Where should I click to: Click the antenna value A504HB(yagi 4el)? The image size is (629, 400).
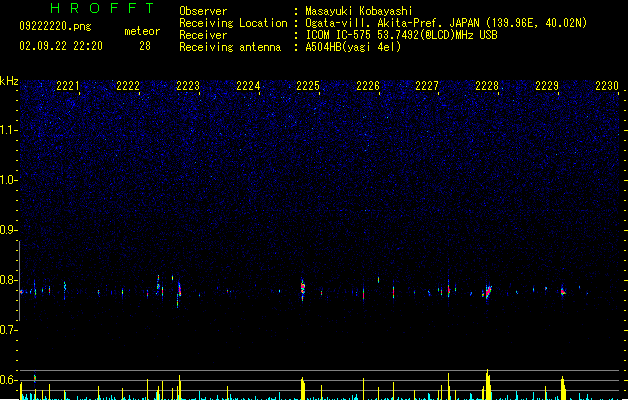pos(353,47)
